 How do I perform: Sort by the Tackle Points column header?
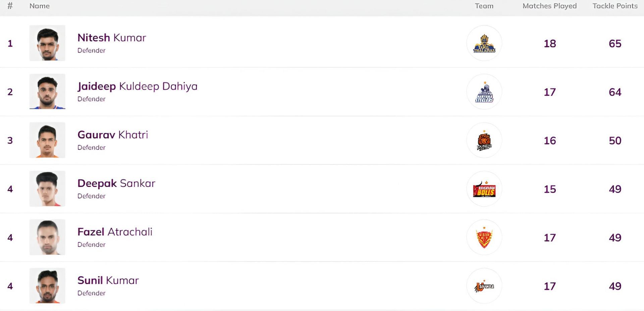click(615, 6)
